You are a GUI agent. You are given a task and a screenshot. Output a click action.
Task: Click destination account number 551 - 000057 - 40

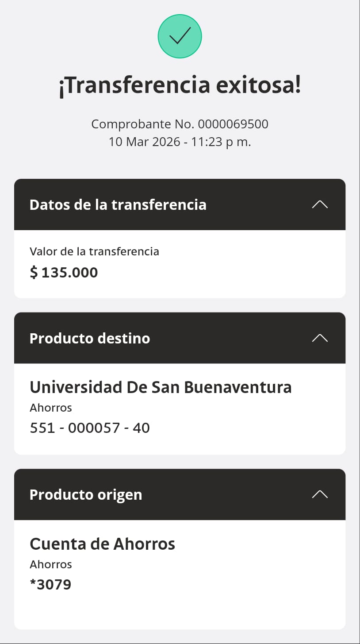[x=90, y=428]
